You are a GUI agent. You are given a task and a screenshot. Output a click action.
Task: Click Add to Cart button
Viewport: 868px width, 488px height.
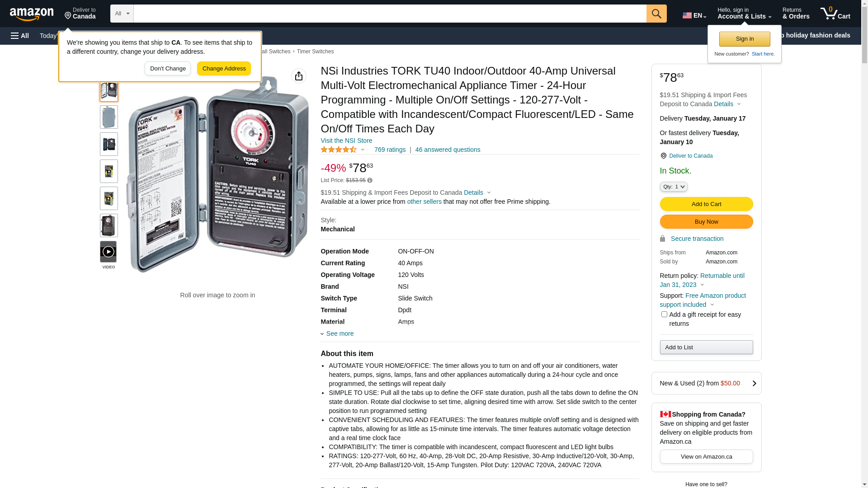pos(706,204)
